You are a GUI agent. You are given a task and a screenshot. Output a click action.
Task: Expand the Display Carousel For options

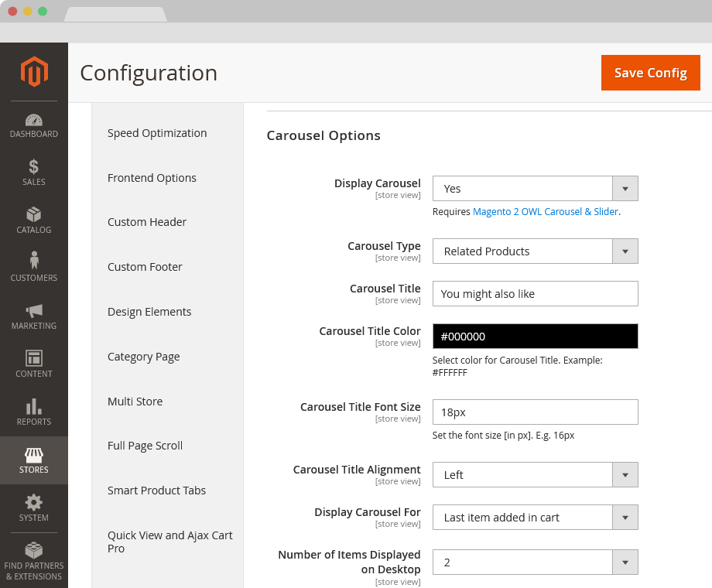(625, 517)
